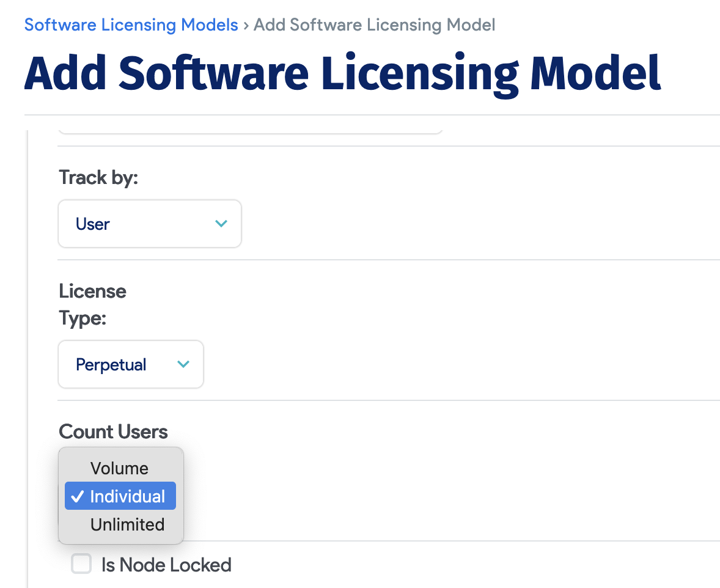Focus the partially visible field above Track by
The width and height of the screenshot is (720, 588).
tap(249, 128)
